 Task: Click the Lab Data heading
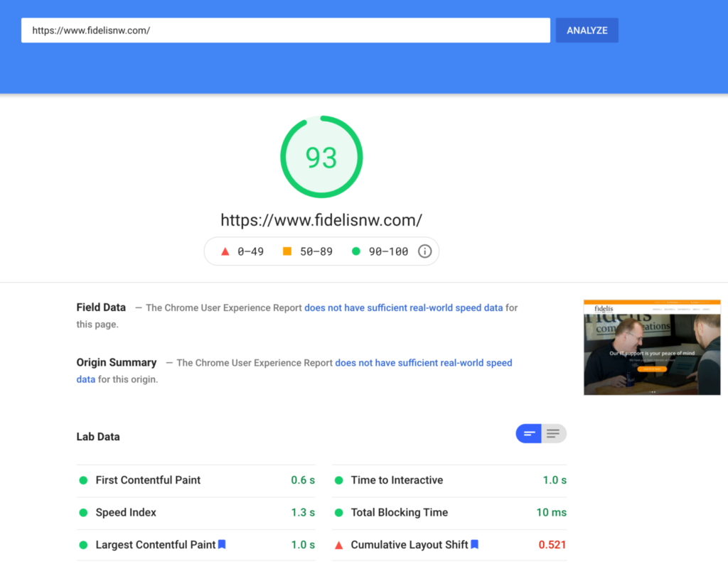click(98, 436)
